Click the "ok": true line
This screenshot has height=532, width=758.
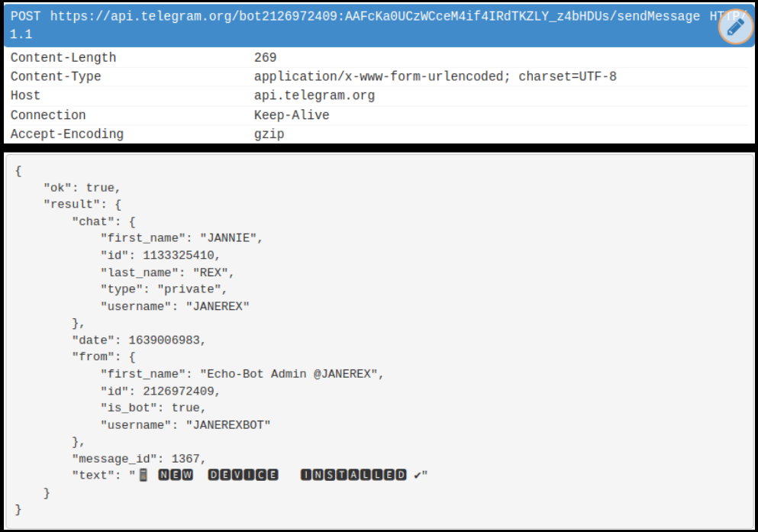pyautogui.click(x=82, y=187)
